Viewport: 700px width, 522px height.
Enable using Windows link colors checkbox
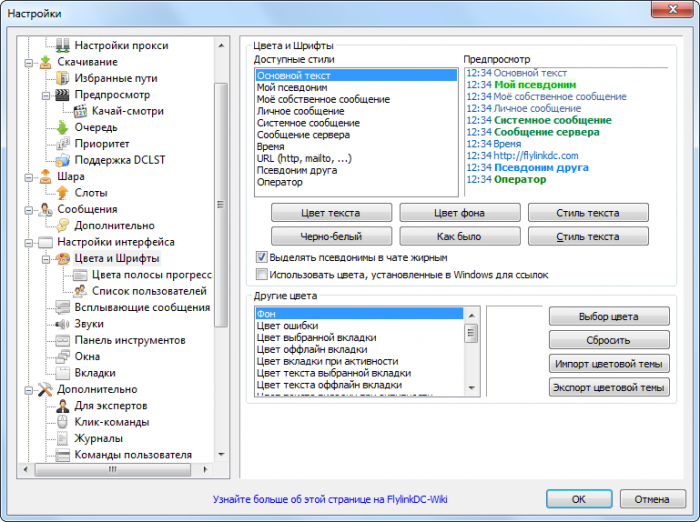click(262, 273)
